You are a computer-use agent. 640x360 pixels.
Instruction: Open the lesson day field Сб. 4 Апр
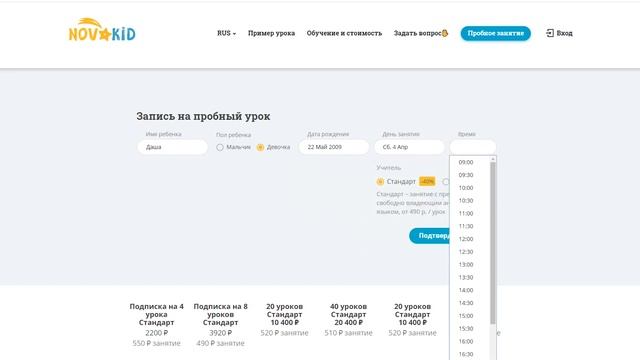409,147
